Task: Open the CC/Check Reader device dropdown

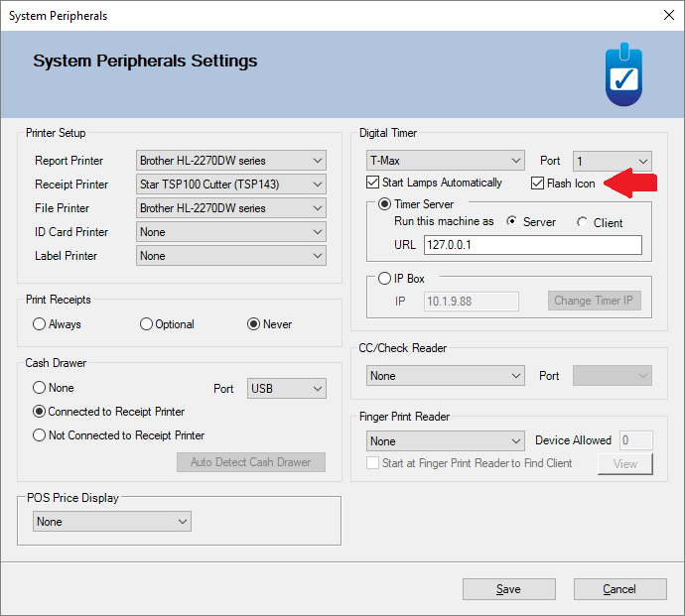Action: (x=445, y=376)
